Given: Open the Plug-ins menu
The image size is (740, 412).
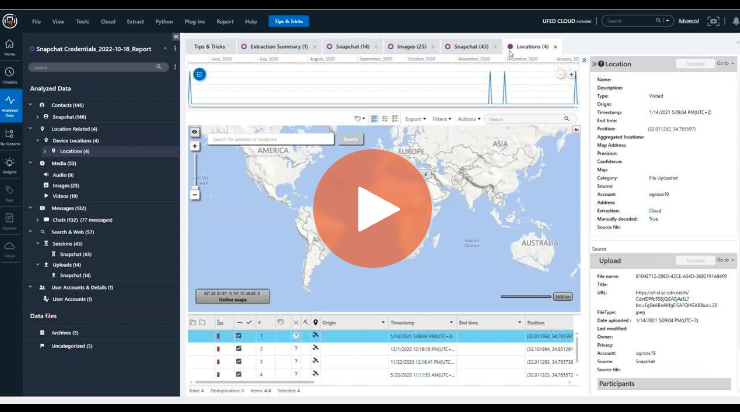Looking at the screenshot, I should point(194,21).
